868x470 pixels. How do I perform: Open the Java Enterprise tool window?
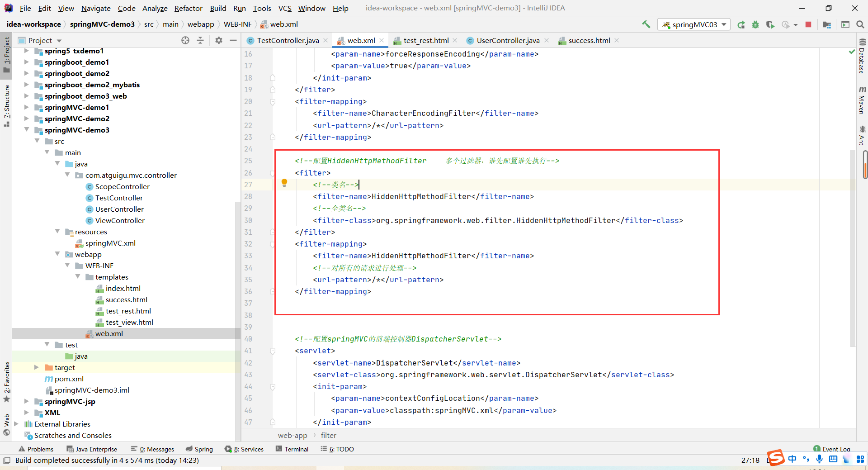click(x=92, y=449)
